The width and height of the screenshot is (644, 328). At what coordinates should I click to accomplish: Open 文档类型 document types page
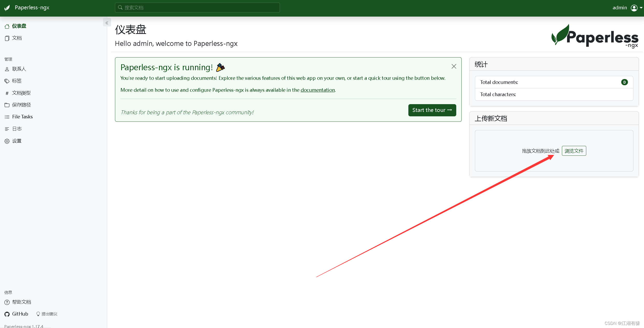(21, 93)
